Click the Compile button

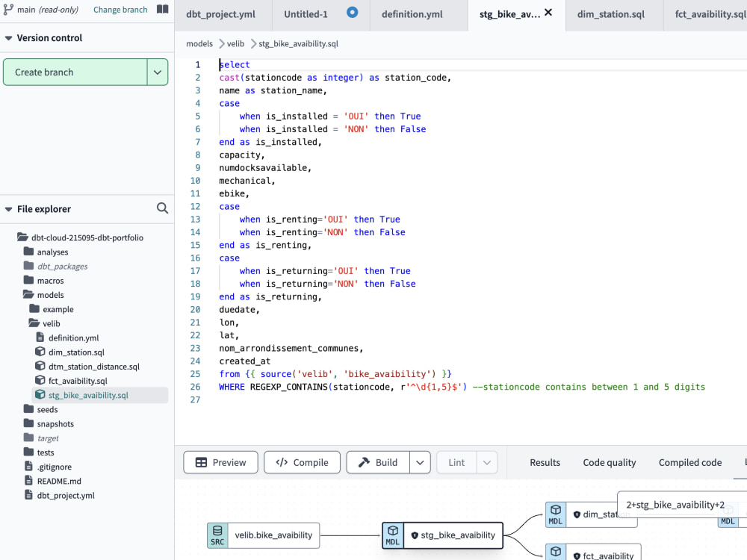coord(302,462)
